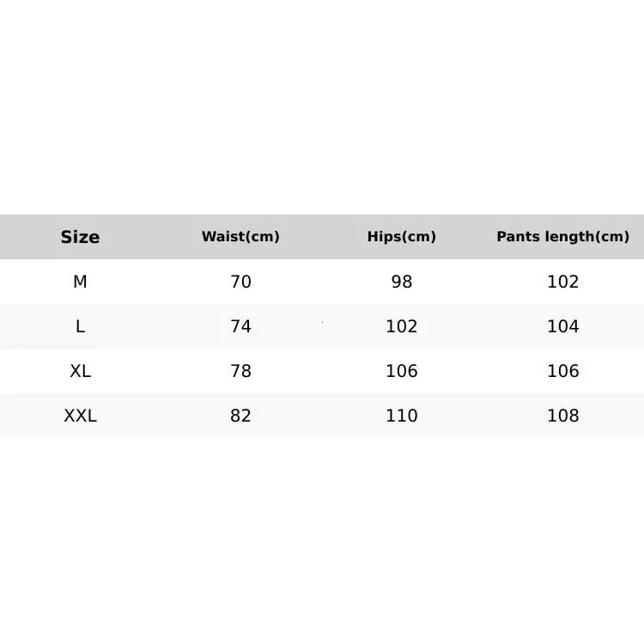Click hips value 102 for size L
644x644 pixels.
coord(402,326)
